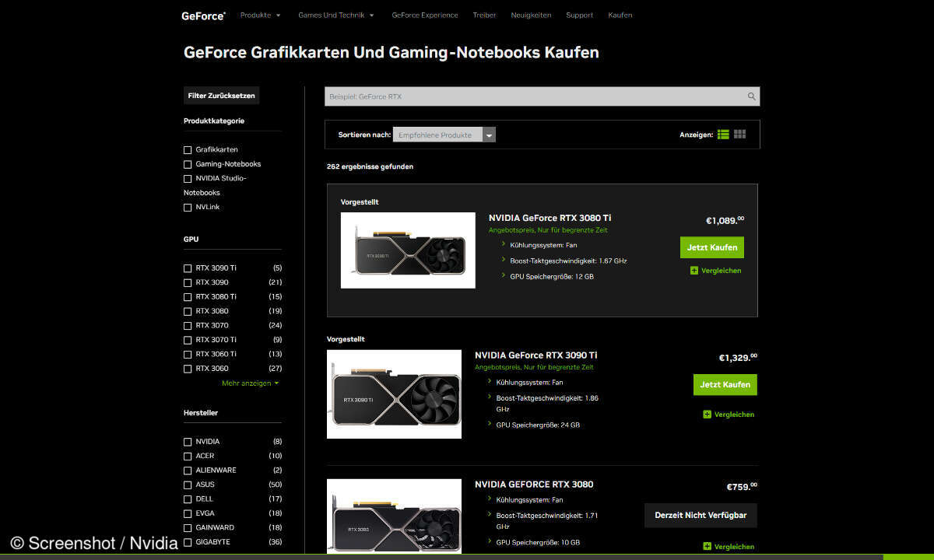Open the Kaufen menu item
934x560 pixels.
point(620,15)
